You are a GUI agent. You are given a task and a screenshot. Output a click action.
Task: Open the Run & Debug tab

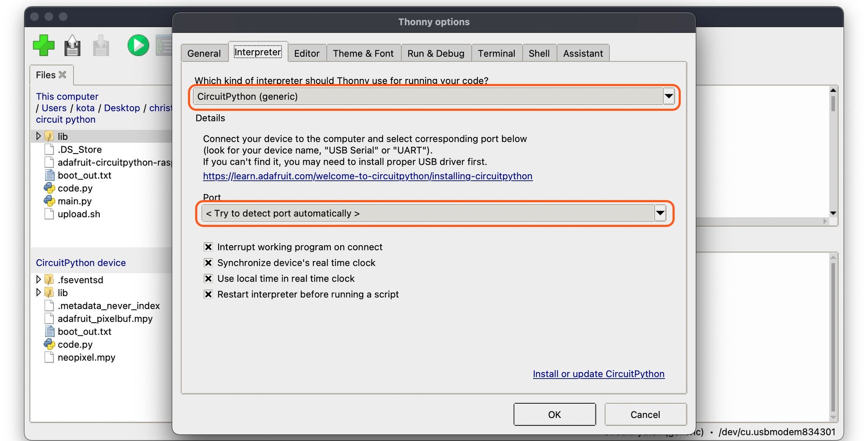[x=436, y=53]
